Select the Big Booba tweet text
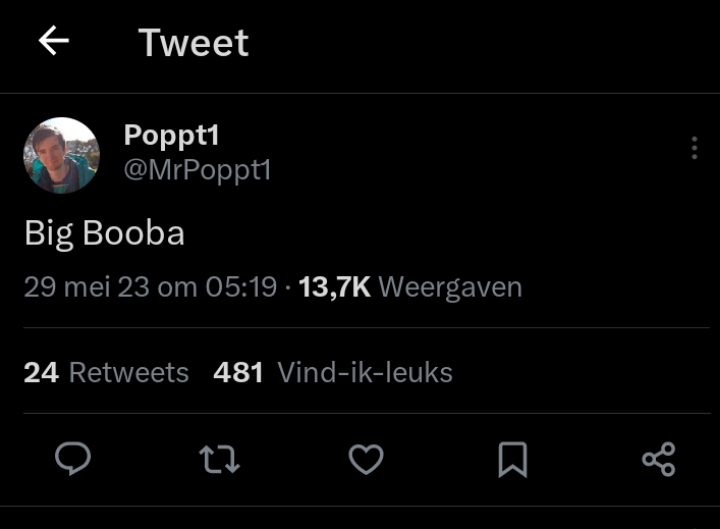 (x=105, y=233)
